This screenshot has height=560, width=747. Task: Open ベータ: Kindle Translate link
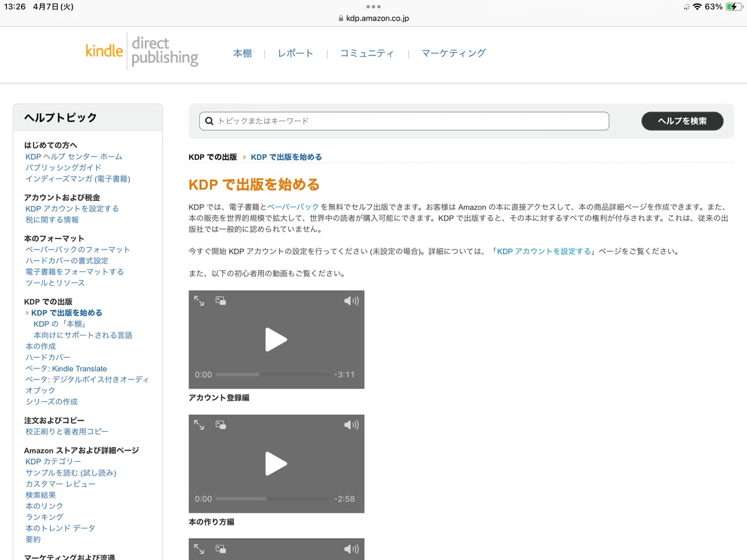click(66, 369)
